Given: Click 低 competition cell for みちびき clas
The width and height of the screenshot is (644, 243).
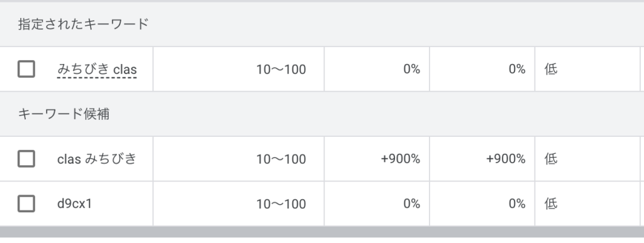Looking at the screenshot, I should point(551,69).
